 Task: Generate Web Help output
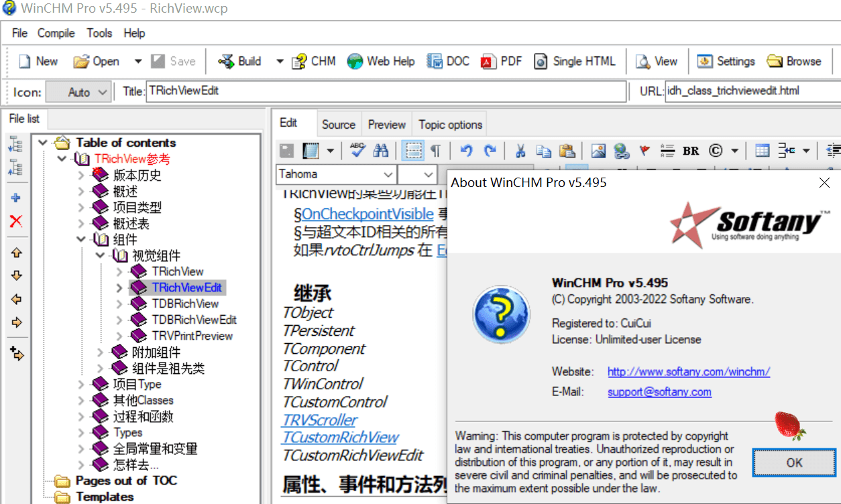click(381, 61)
